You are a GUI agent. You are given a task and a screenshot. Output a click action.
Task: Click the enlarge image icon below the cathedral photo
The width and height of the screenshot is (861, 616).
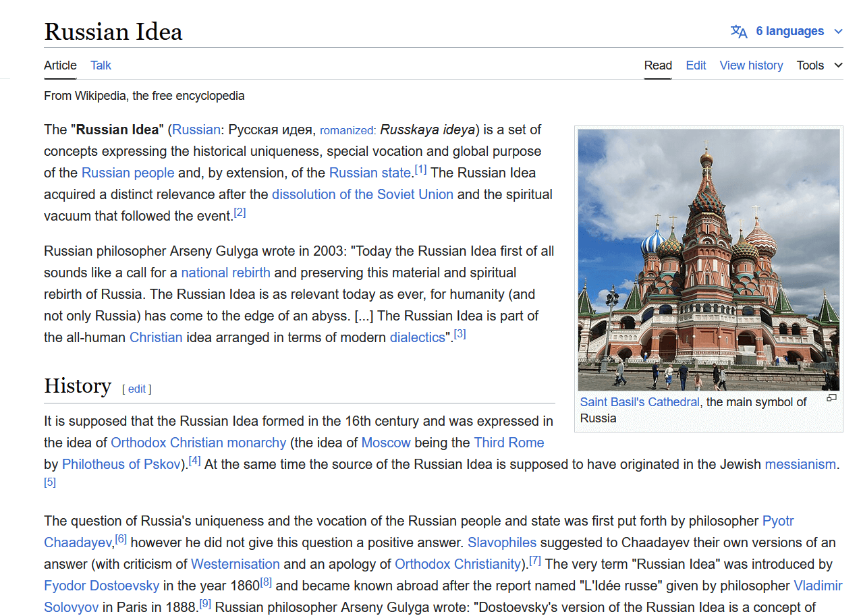(831, 398)
